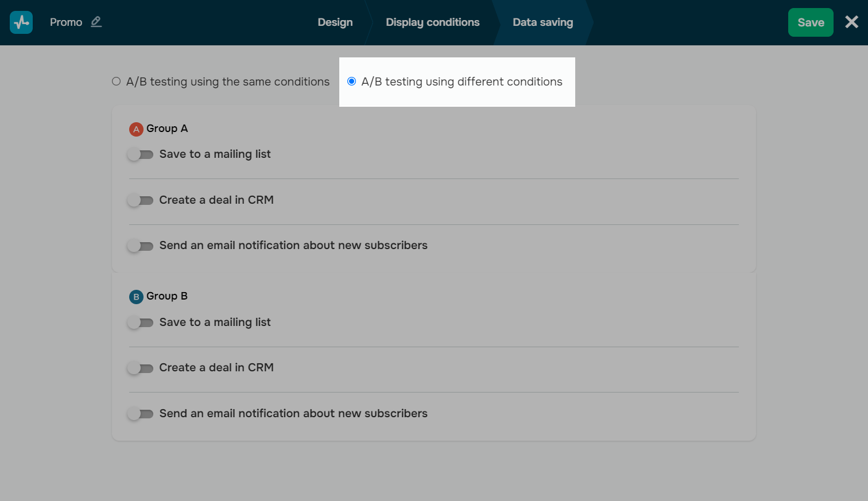Viewport: 868px width, 501px height.
Task: Toggle Create a deal in CRM for Group A
Action: click(x=140, y=200)
